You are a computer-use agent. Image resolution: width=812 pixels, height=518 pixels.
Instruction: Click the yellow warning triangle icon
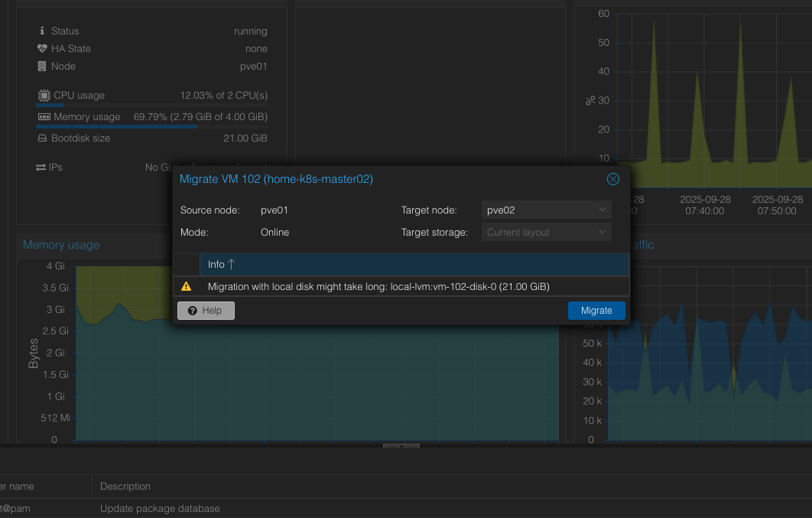point(186,287)
